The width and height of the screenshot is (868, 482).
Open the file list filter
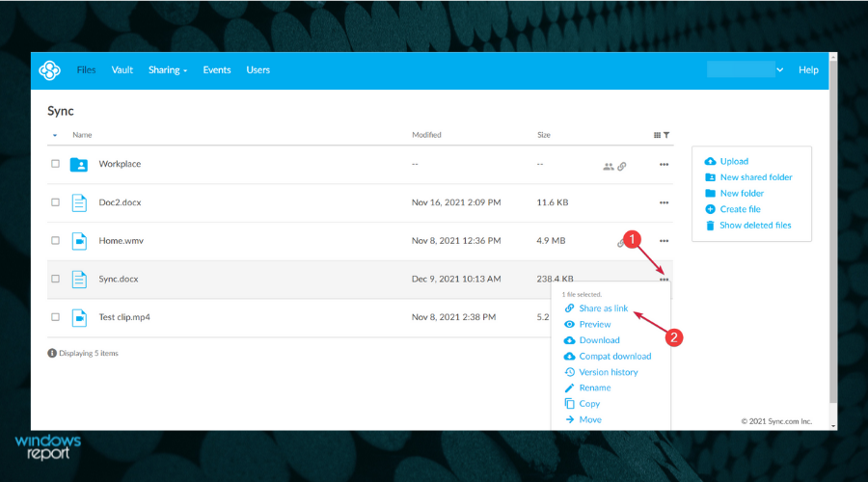tap(666, 135)
